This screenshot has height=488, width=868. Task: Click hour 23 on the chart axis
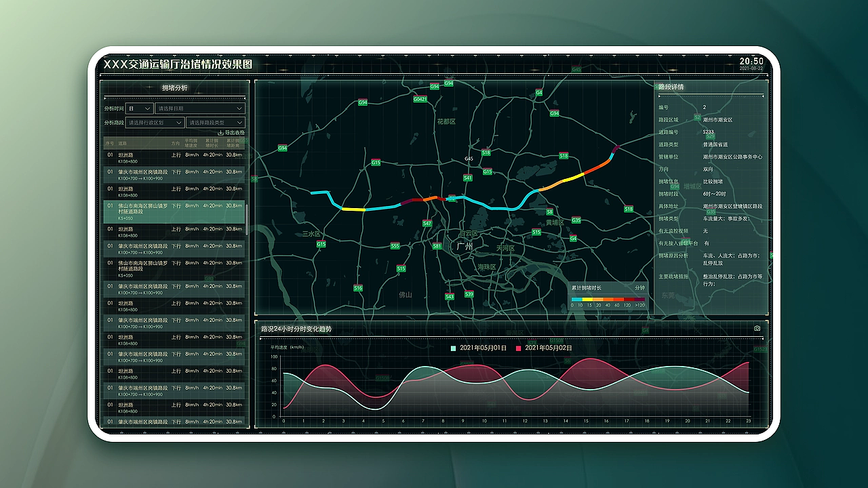coord(748,421)
